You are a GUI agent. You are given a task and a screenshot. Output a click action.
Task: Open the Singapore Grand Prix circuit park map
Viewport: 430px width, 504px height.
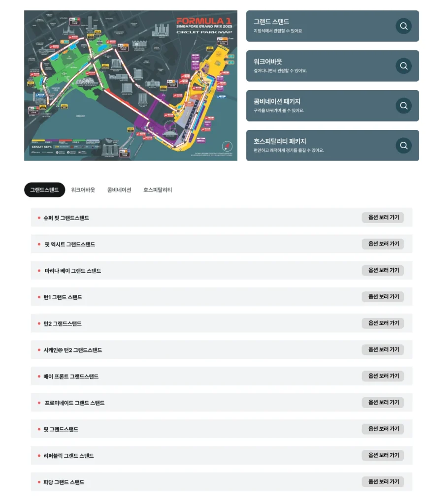131,86
